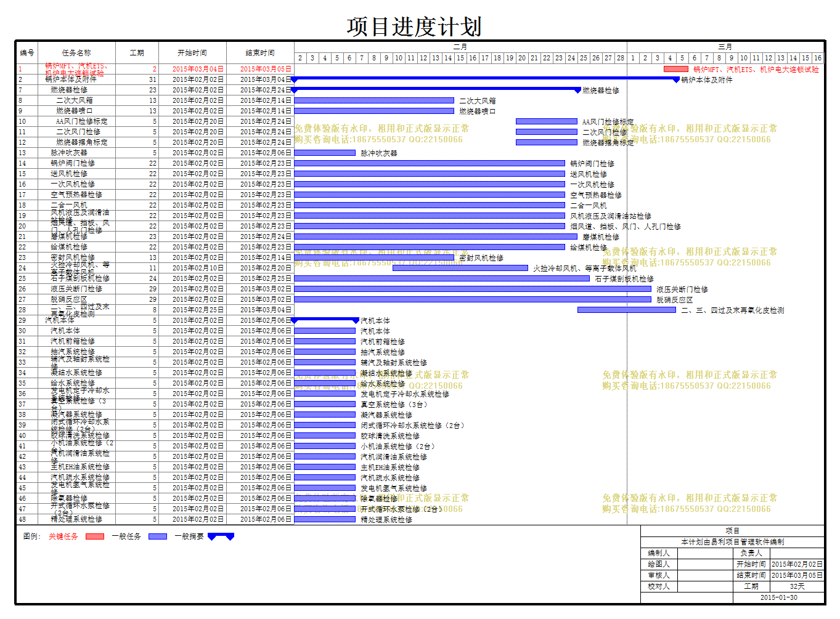Click the 二月 month header in timeline
The width and height of the screenshot is (840, 619).
tap(460, 47)
